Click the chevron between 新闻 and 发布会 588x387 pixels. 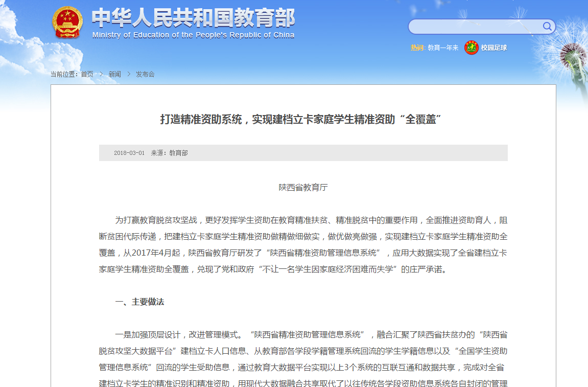pyautogui.click(x=129, y=74)
